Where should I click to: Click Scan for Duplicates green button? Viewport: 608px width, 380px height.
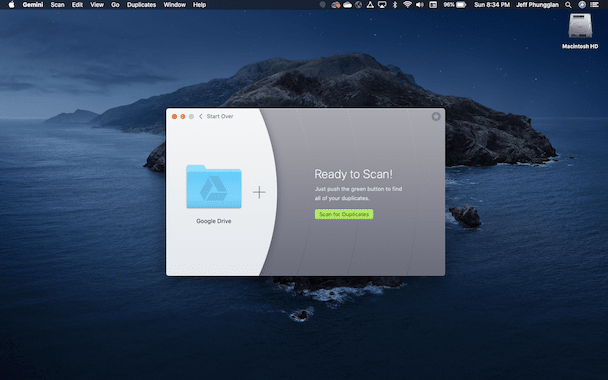344,214
